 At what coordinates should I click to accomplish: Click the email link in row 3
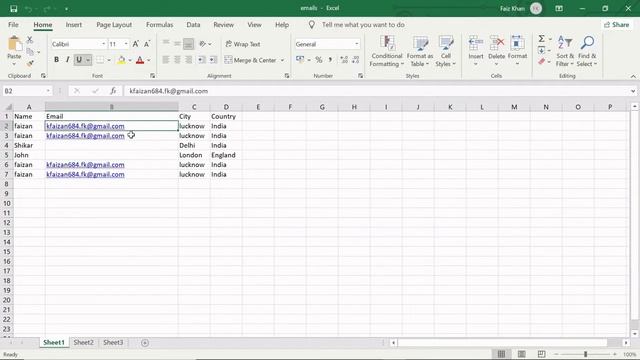click(x=85, y=136)
